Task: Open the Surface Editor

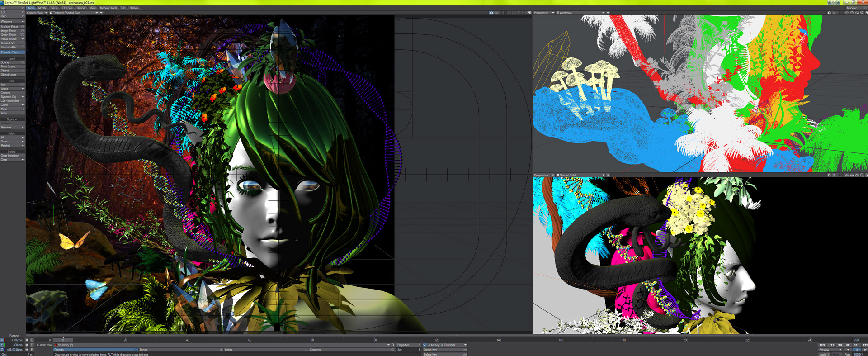Action: click(x=13, y=27)
